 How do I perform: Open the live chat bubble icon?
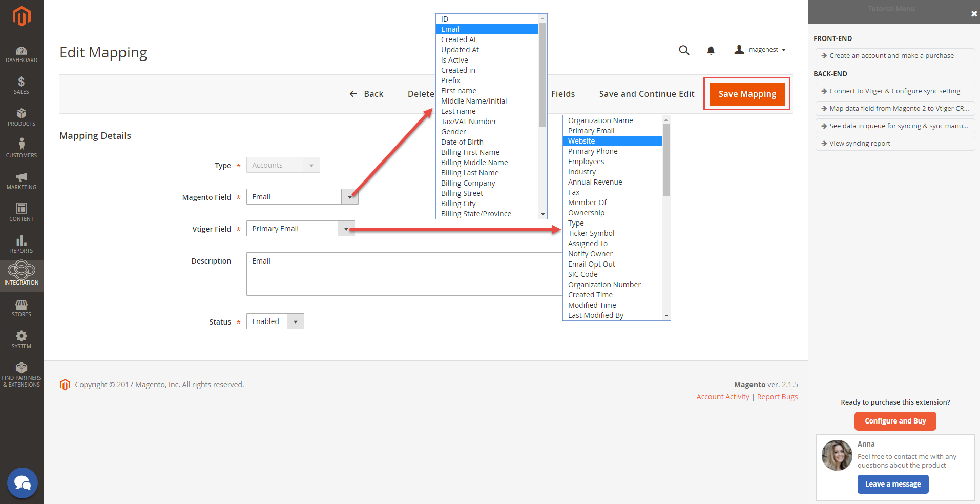(23, 483)
